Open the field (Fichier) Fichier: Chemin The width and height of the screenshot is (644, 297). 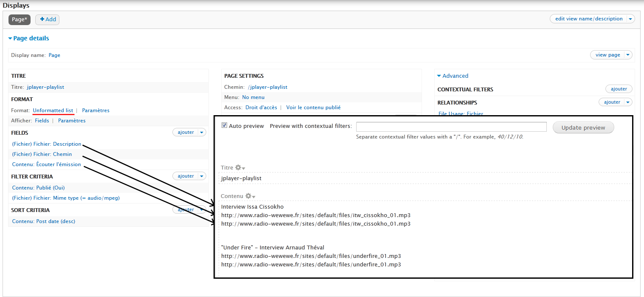tap(41, 154)
